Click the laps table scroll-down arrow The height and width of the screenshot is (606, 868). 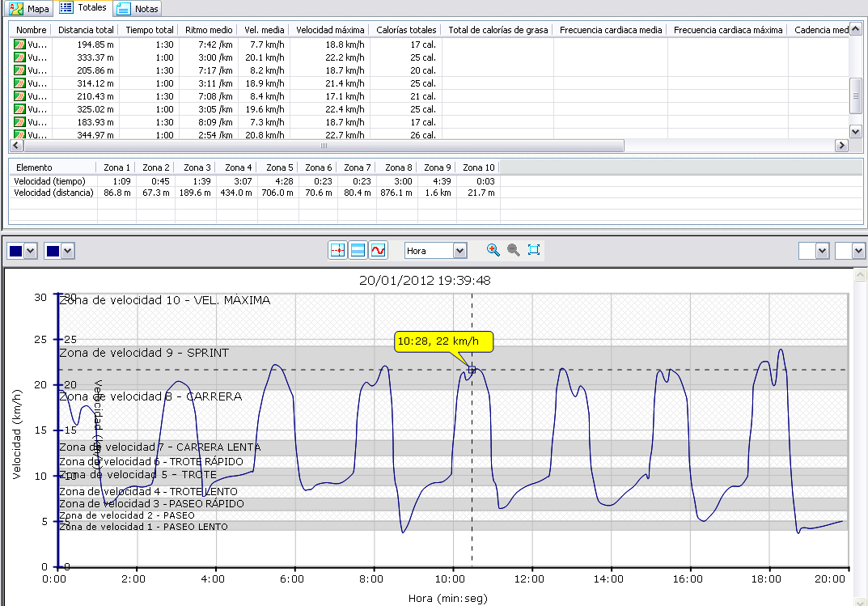tap(856, 131)
